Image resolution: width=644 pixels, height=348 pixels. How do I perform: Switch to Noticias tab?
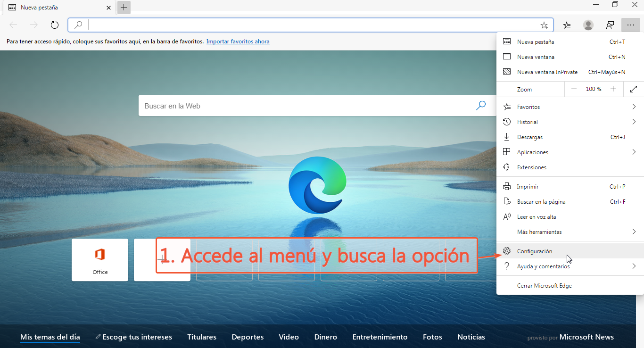[471, 337]
